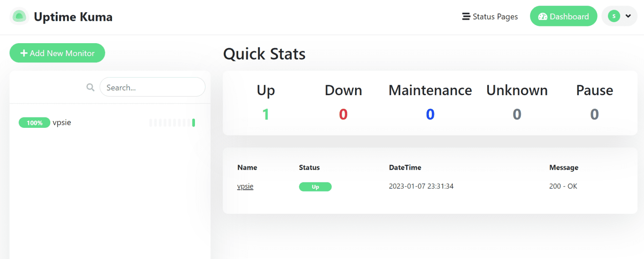Click inside the Search input field
Screen dimensions: 644x259
click(x=152, y=87)
